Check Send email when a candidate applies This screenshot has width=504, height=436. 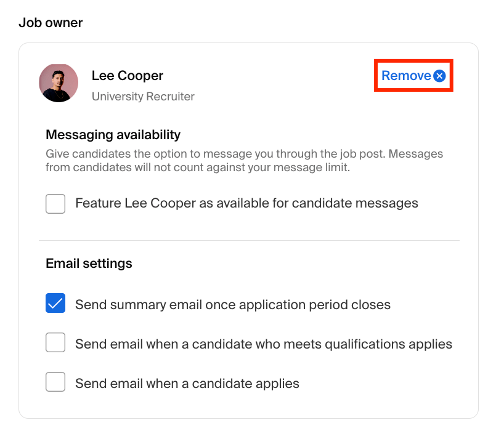[x=55, y=382]
